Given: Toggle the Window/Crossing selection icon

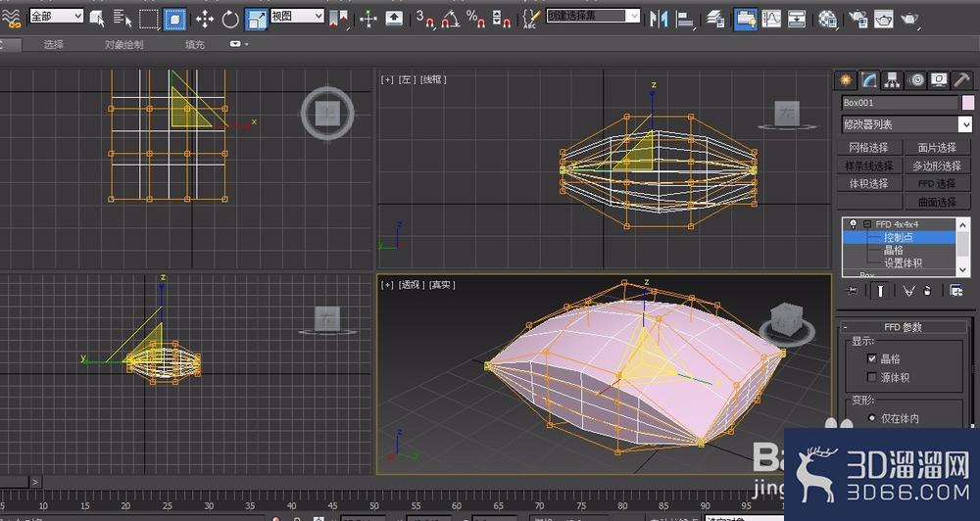Looking at the screenshot, I should point(175,19).
